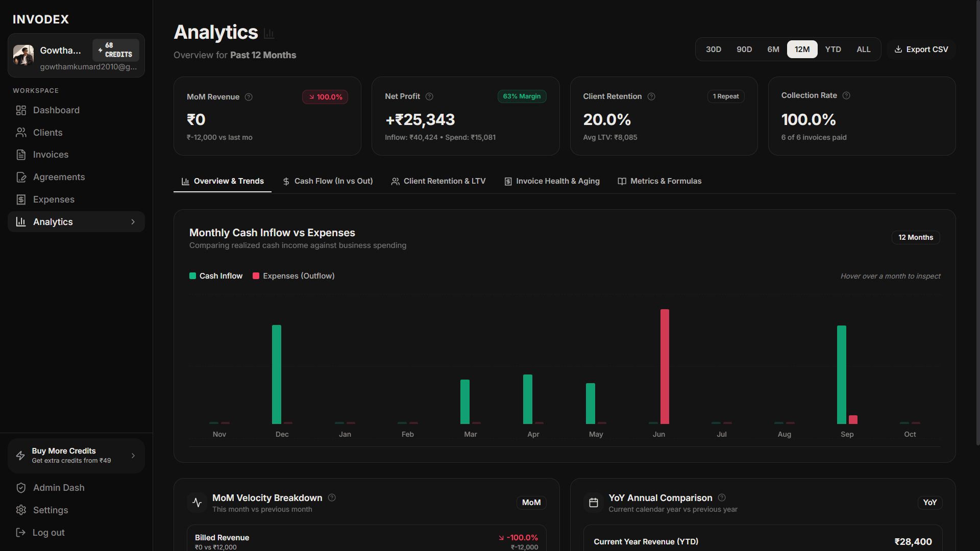The width and height of the screenshot is (980, 551).
Task: Click the MoM badge button
Action: pyautogui.click(x=531, y=503)
